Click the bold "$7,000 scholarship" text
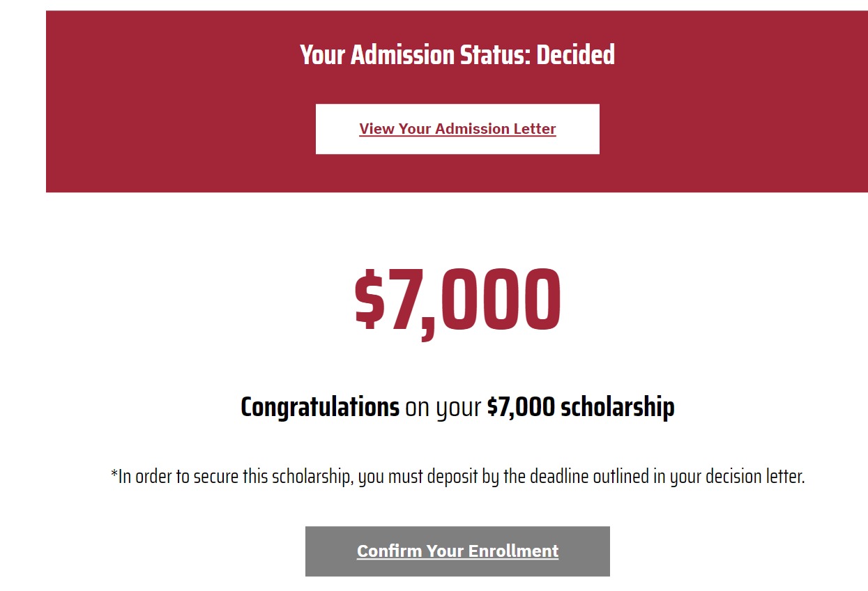Image resolution: width=868 pixels, height=591 pixels. [580, 407]
